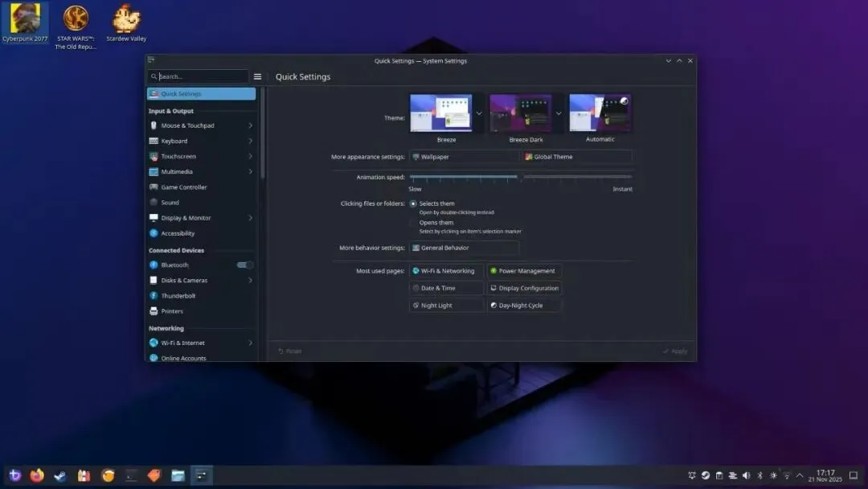This screenshot has height=489, width=868.
Task: Open Display Configuration page button
Action: (524, 288)
